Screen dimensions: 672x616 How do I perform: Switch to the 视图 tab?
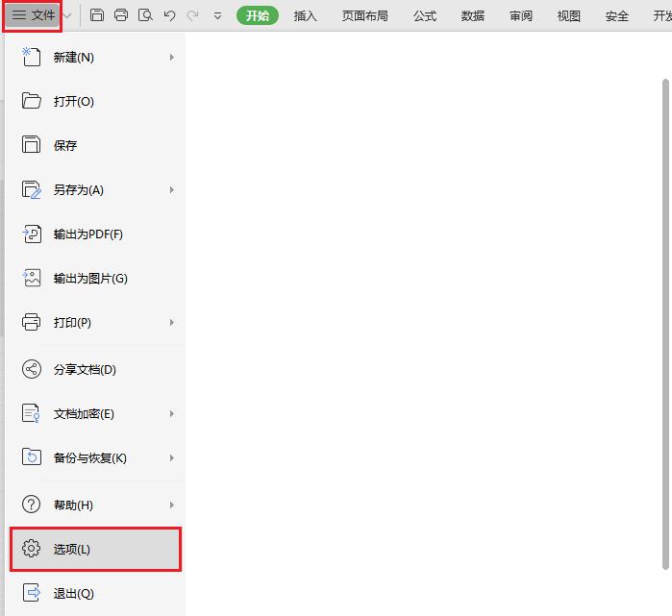[569, 16]
